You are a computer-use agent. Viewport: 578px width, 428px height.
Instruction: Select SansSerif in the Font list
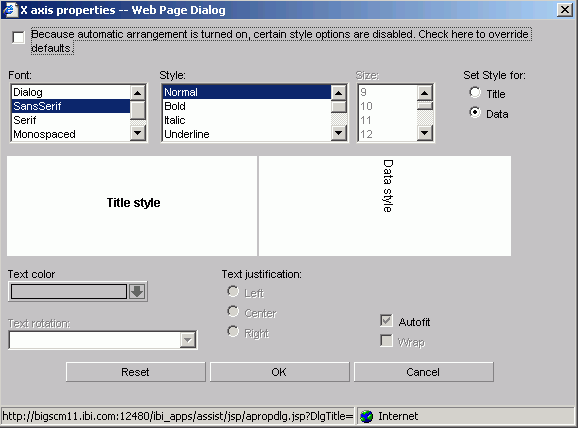tap(71, 106)
